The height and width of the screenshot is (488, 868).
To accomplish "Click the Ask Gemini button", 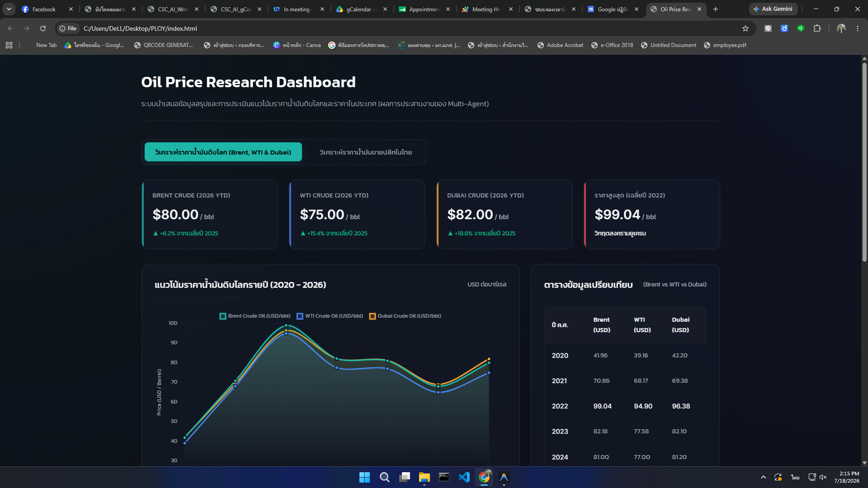I will [773, 9].
